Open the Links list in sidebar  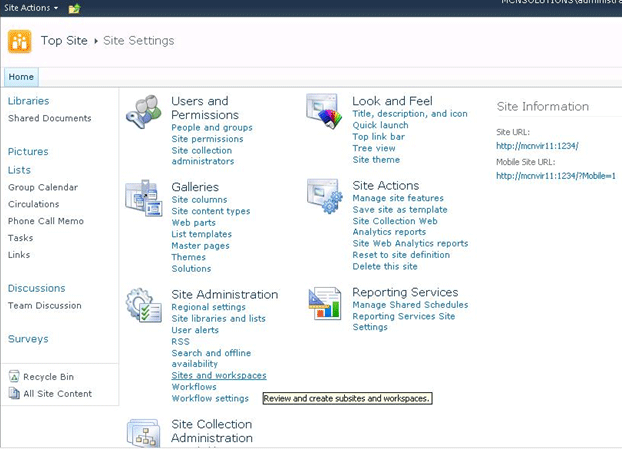pos(19,255)
